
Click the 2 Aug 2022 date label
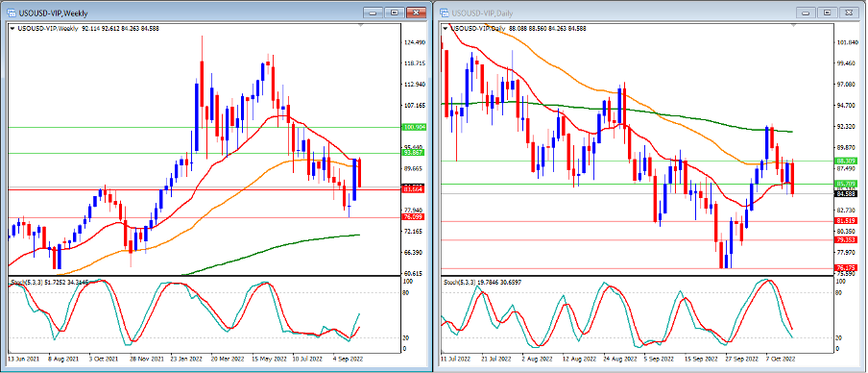[x=538, y=359]
